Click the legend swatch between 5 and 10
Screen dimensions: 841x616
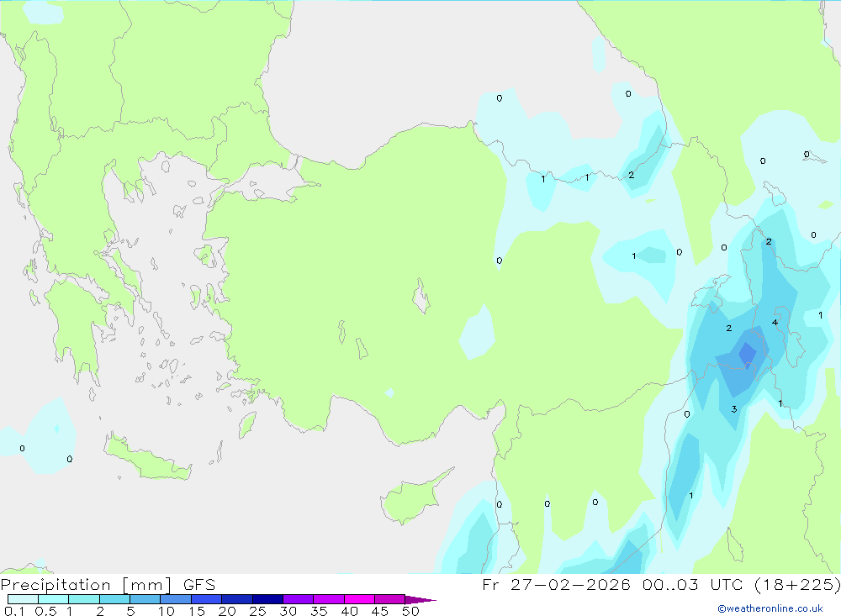tap(145, 599)
